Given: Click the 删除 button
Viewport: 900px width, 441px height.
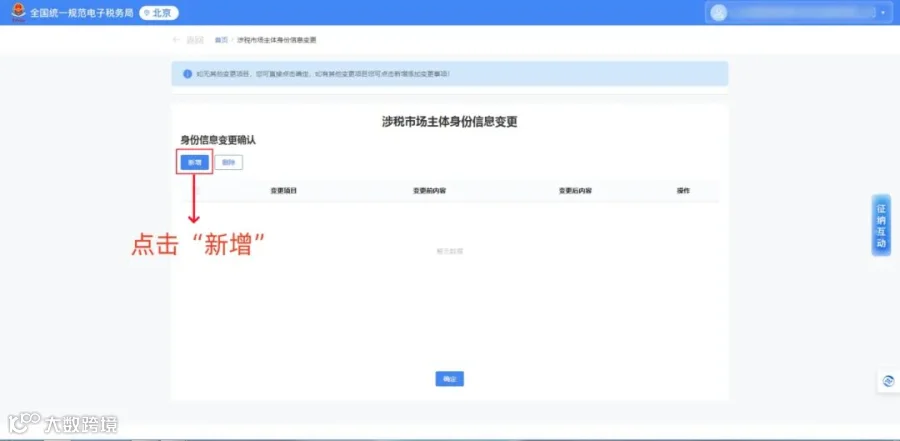Looking at the screenshot, I should coord(228,163).
